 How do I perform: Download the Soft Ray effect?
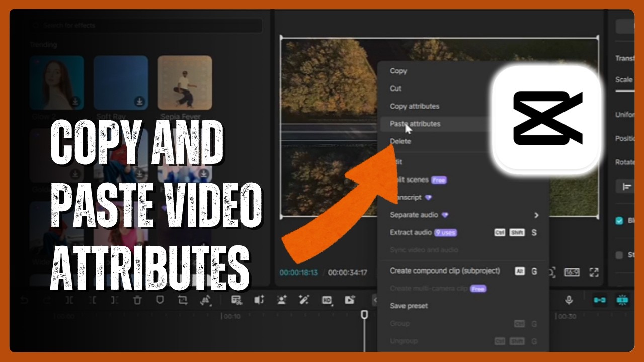(x=140, y=102)
